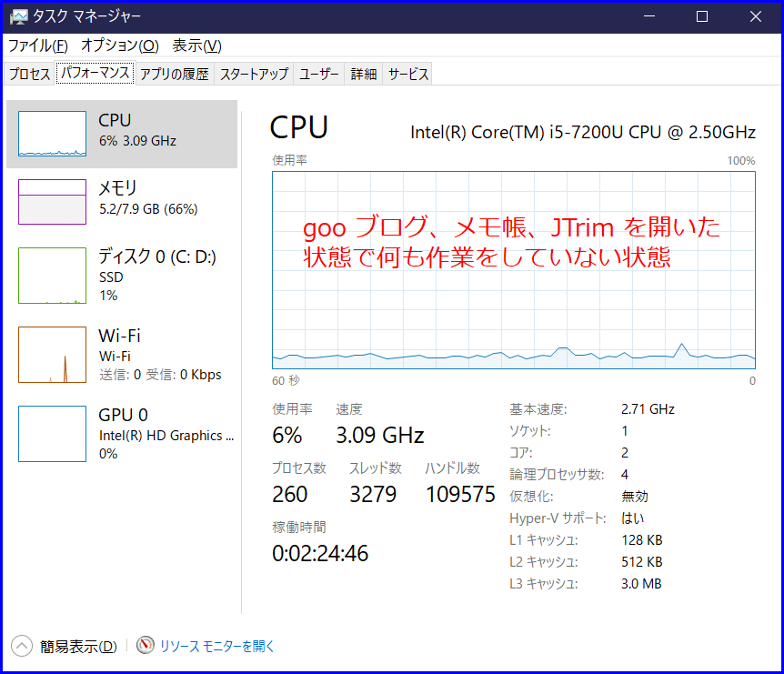Close the Task Manager window

click(756, 16)
